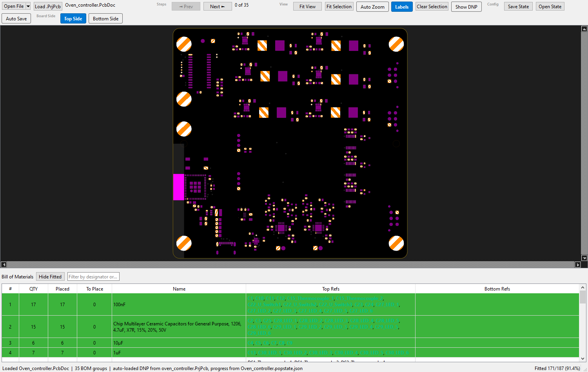
Task: Expand the Open File dropdown arrow
Action: [x=28, y=6]
